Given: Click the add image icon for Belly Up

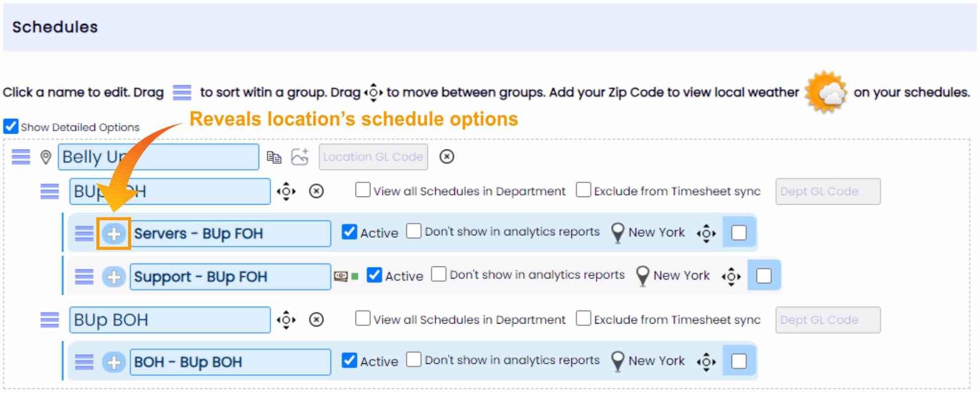Looking at the screenshot, I should point(300,157).
